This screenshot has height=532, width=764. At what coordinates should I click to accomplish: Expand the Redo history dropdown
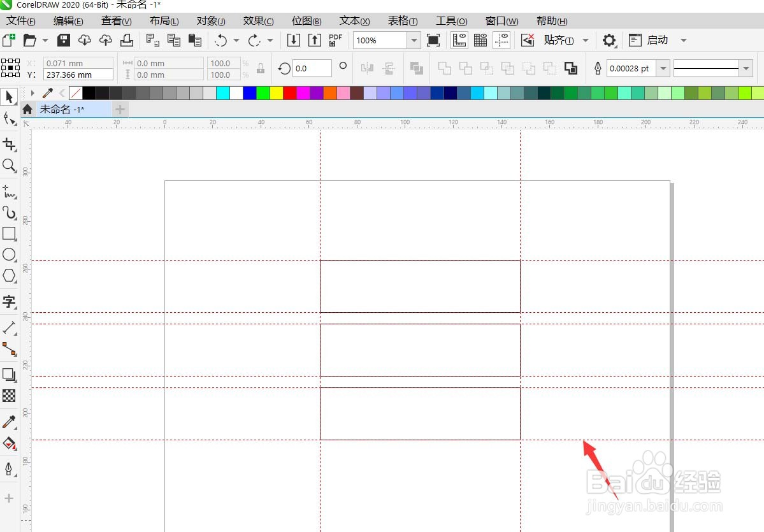click(270, 40)
